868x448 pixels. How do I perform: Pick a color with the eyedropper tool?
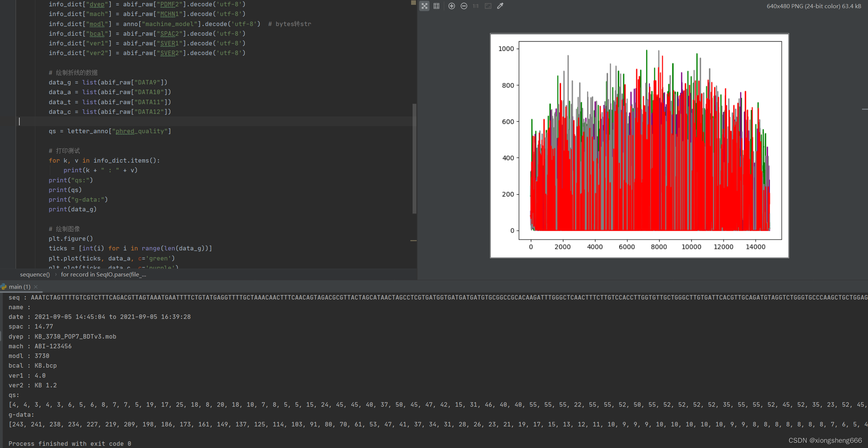(x=500, y=6)
